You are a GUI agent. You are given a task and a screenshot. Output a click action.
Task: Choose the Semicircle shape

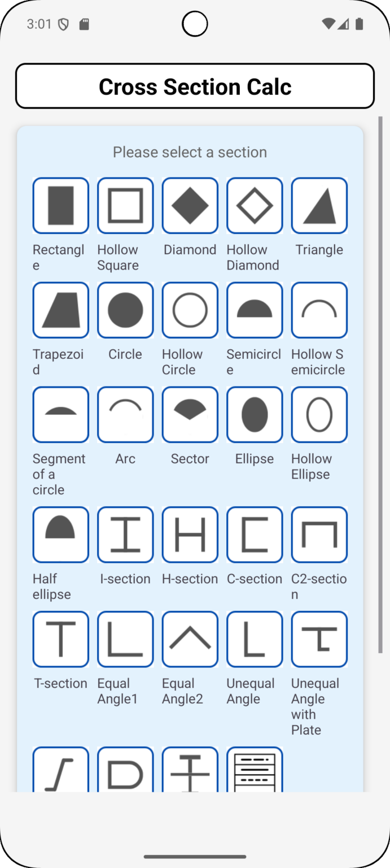coord(254,310)
